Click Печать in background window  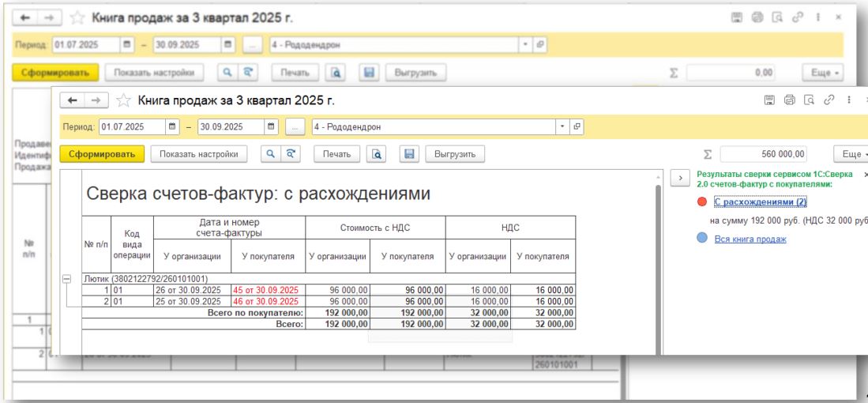(295, 73)
